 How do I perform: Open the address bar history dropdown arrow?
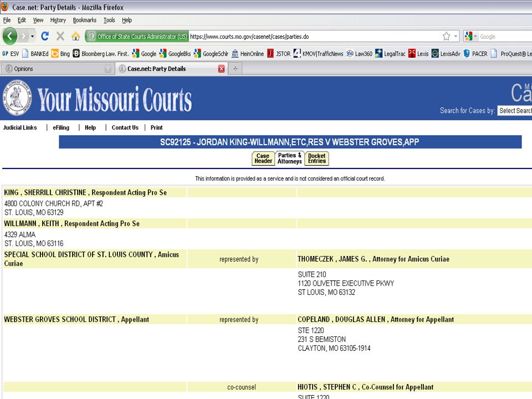coord(456,37)
